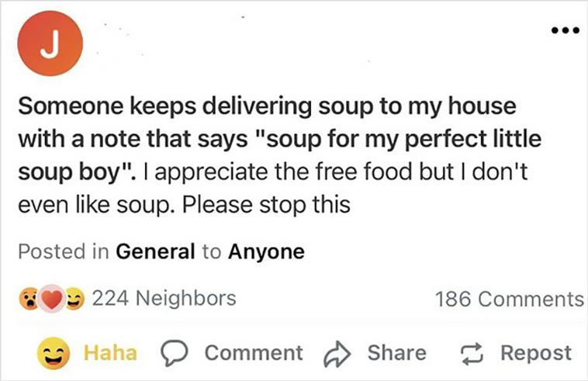Screen dimensions: 588x381
Task: Click the bold soup delivery headline text
Action: pyautogui.click(x=280, y=139)
